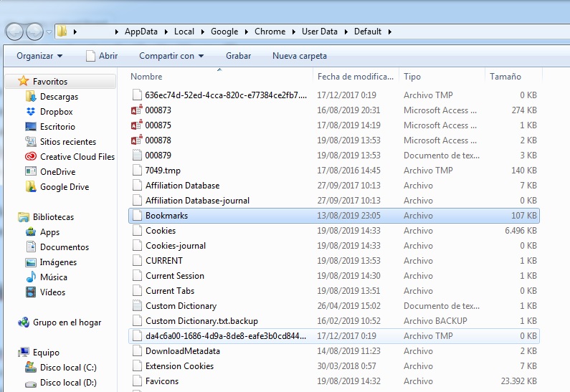570x392 pixels.
Task: Click Nueva carpeta in the toolbar
Action: tap(300, 56)
